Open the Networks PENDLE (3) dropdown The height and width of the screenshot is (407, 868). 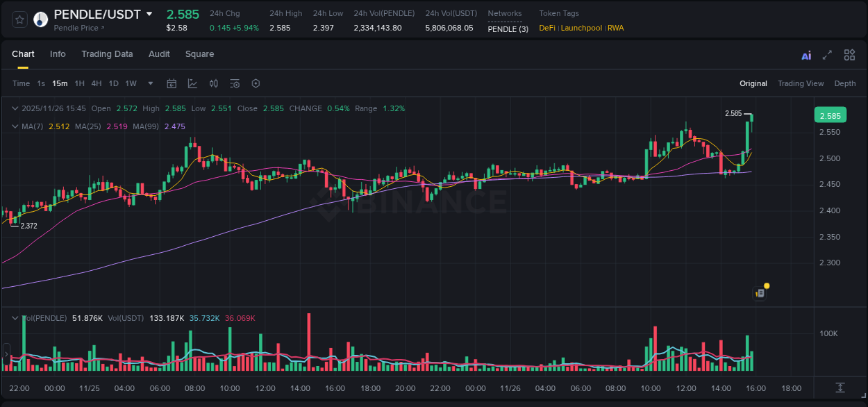pyautogui.click(x=508, y=28)
